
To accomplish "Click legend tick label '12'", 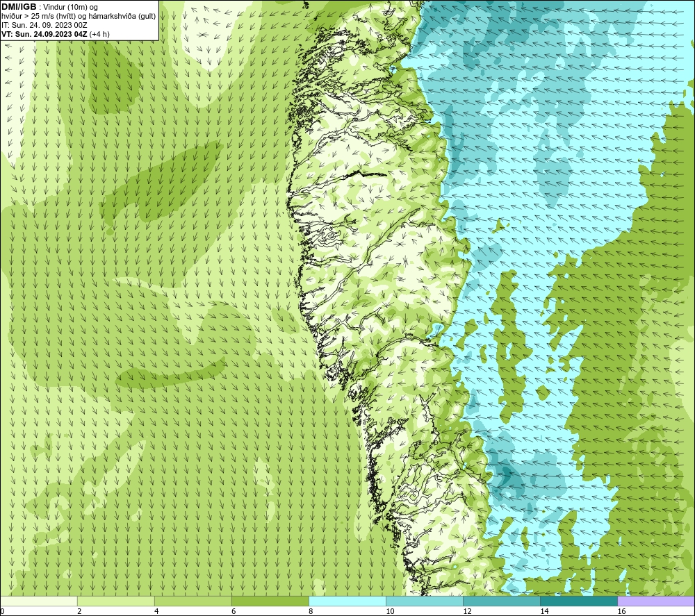I will 467,612.
